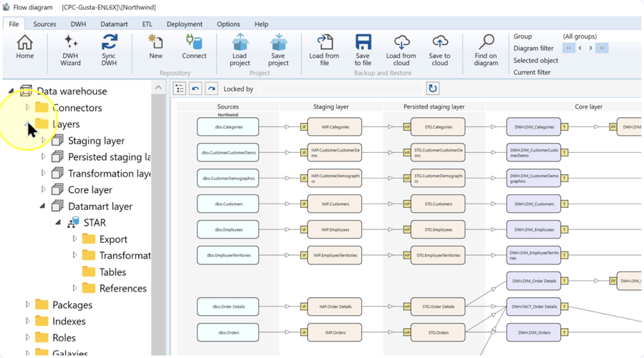Screen dimensions: 644x358
Task: Expand the Transformation layer node
Action: 43,173
